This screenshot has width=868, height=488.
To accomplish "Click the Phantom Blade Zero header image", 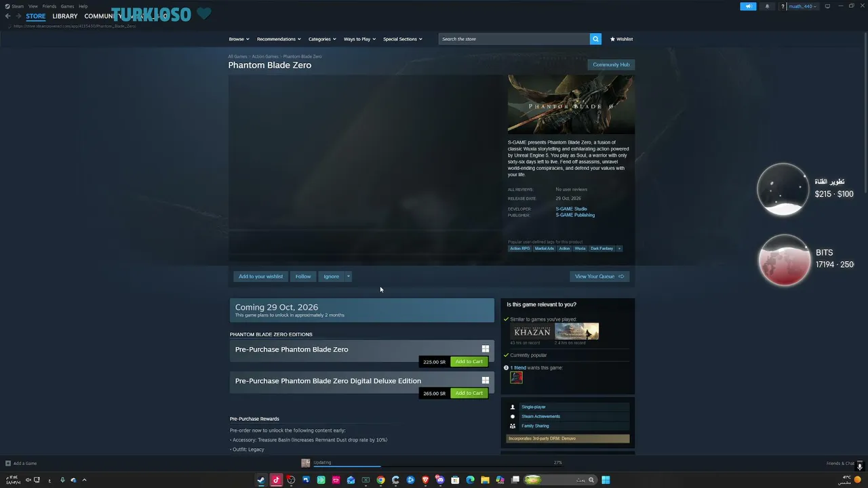I will (x=571, y=104).
